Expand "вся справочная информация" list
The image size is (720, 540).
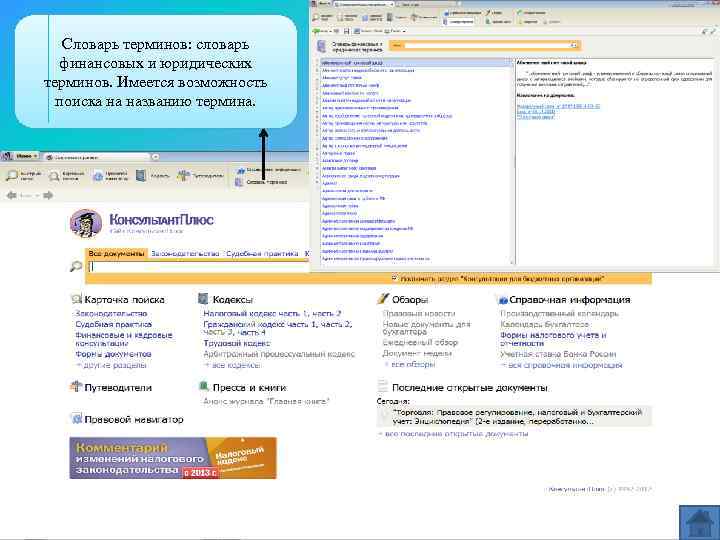pyautogui.click(x=561, y=366)
